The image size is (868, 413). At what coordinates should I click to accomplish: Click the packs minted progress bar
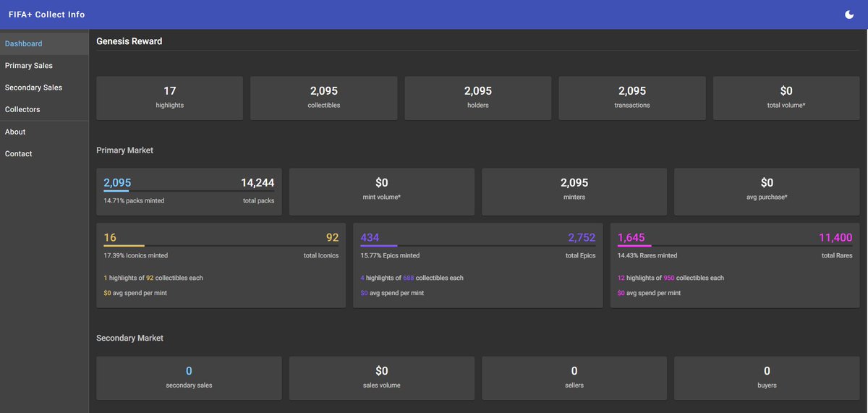[x=189, y=191]
